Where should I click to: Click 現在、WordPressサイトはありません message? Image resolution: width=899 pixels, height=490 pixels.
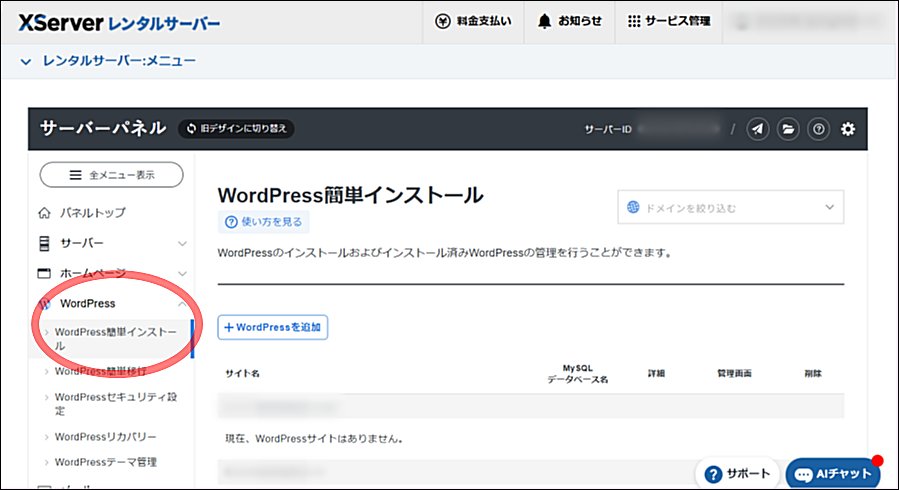click(x=315, y=439)
